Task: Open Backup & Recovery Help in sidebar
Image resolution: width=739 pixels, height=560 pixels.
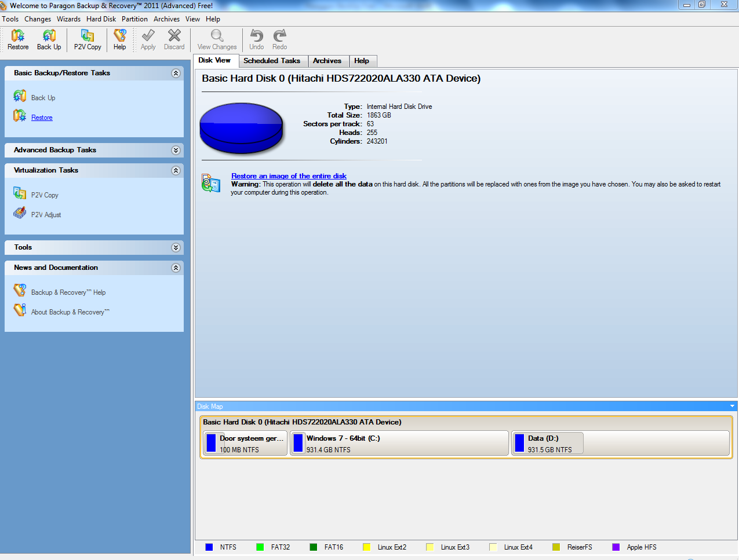Action: coord(68,292)
